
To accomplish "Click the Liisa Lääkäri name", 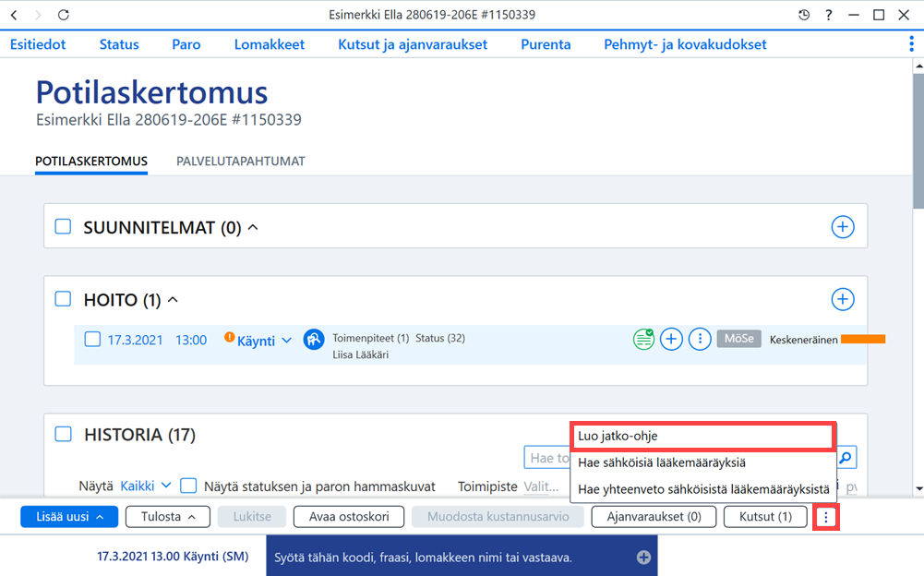I will coord(360,354).
